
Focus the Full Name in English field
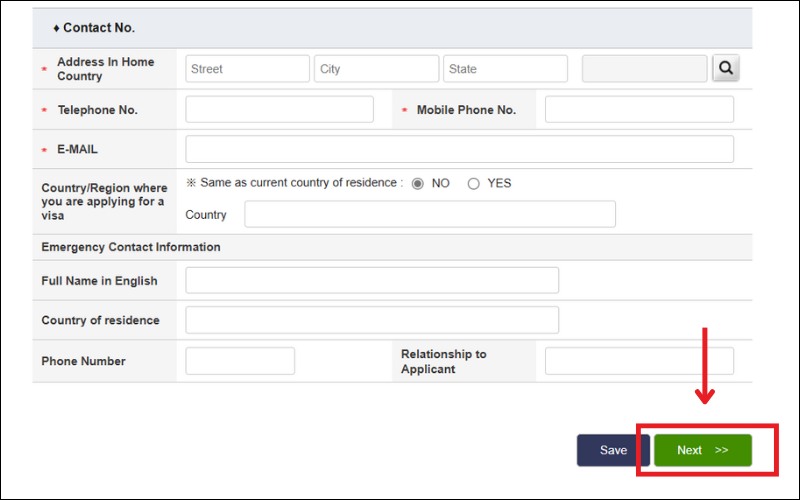pyautogui.click(x=372, y=281)
